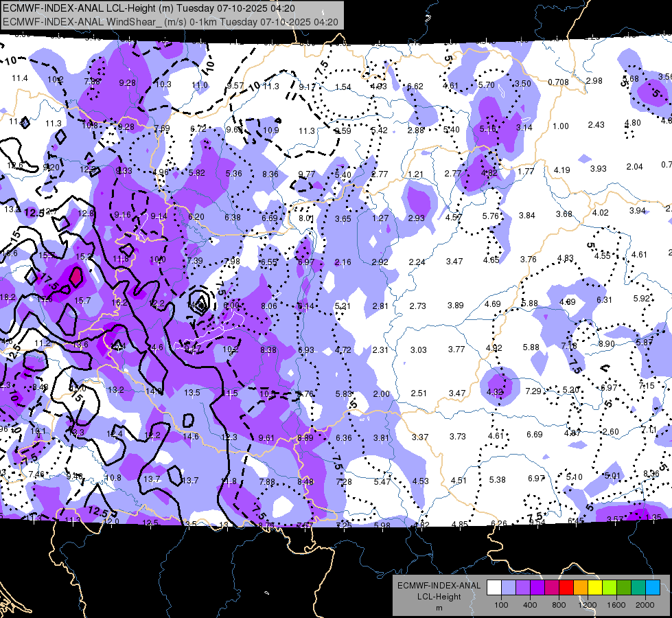The height and width of the screenshot is (618, 672).
Task: Click the wind shear value 3.37
Action: (x=420, y=437)
